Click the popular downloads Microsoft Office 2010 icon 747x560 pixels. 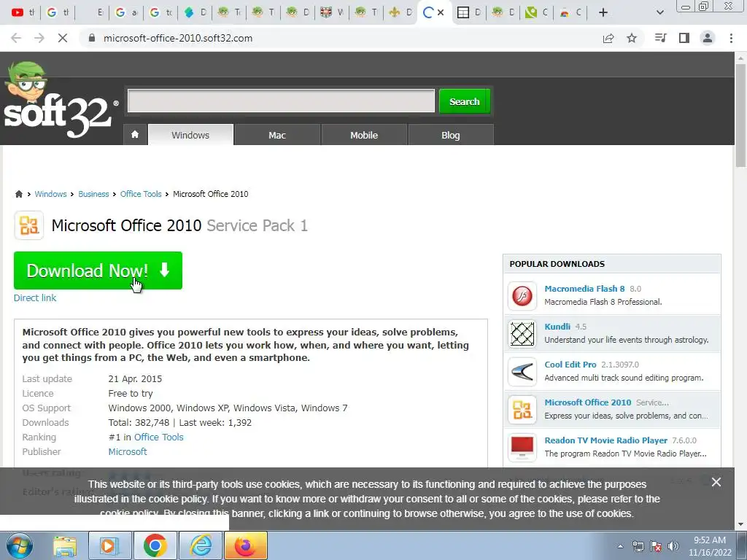coord(522,410)
